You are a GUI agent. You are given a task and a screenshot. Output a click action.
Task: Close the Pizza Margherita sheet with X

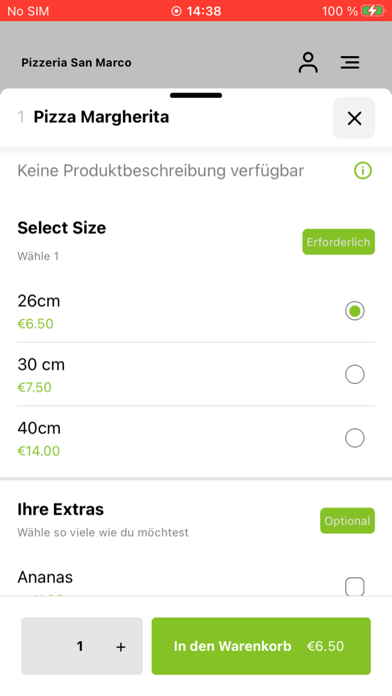tap(354, 118)
